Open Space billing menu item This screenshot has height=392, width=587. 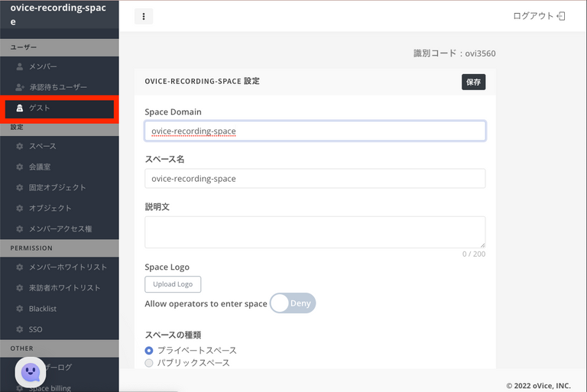pyautogui.click(x=60, y=388)
